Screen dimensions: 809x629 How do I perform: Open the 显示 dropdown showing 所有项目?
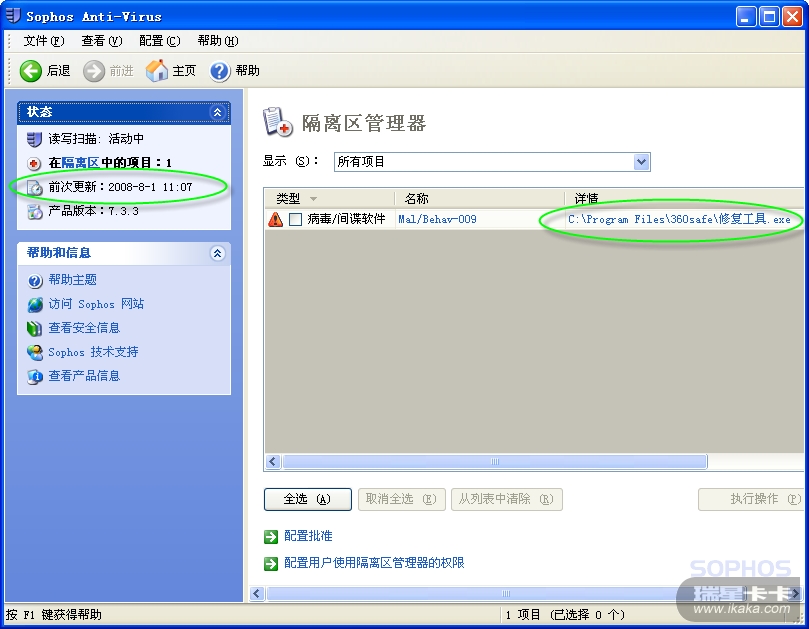[492, 162]
